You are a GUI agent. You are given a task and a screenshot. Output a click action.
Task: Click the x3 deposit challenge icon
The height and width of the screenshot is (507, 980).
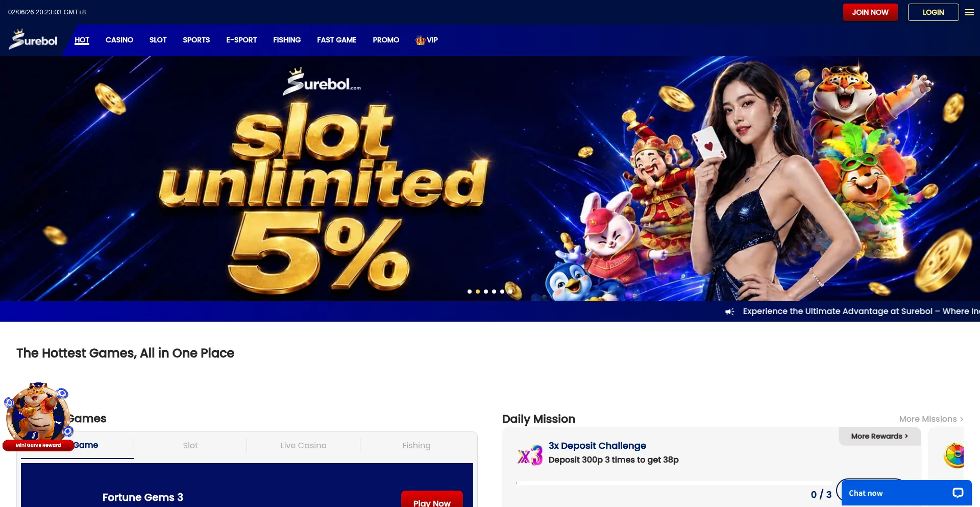tap(530, 455)
